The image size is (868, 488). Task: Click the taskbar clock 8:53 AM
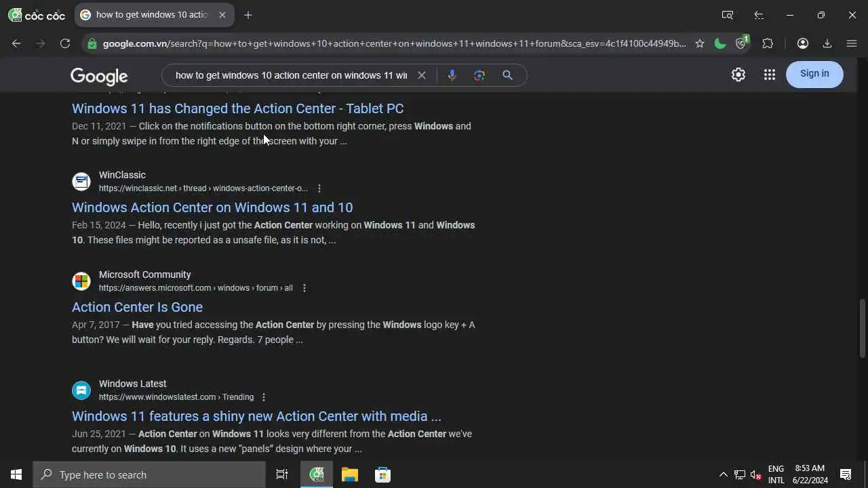810,474
